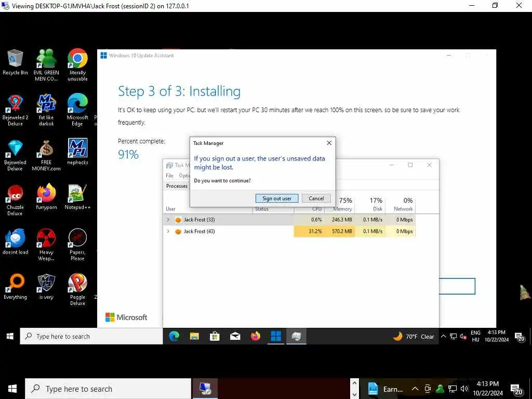Click Firefox in the remote taskbar

tap(256, 336)
